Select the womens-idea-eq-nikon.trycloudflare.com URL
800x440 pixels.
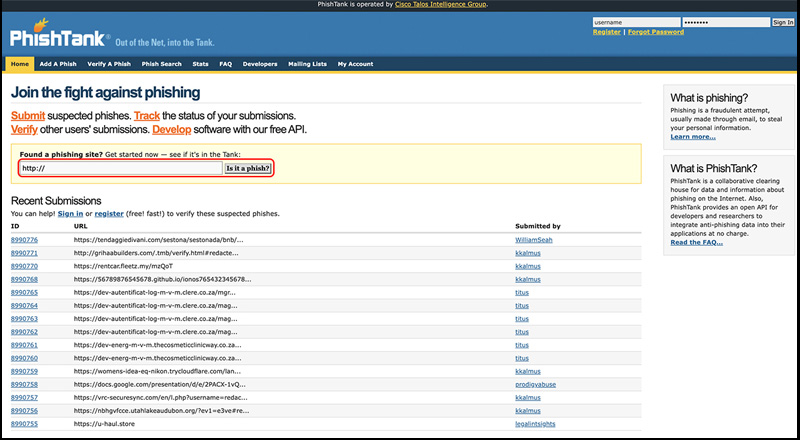pyautogui.click(x=157, y=371)
